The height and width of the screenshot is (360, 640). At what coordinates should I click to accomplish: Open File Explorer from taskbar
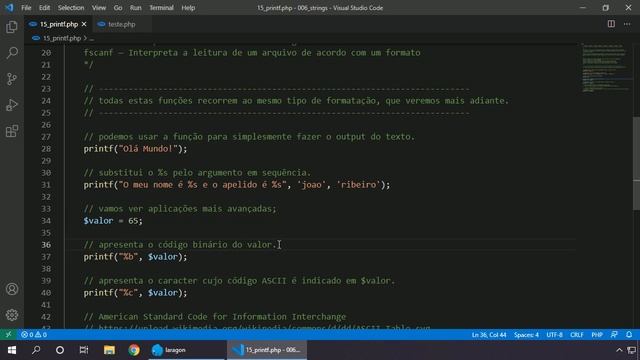click(109, 350)
